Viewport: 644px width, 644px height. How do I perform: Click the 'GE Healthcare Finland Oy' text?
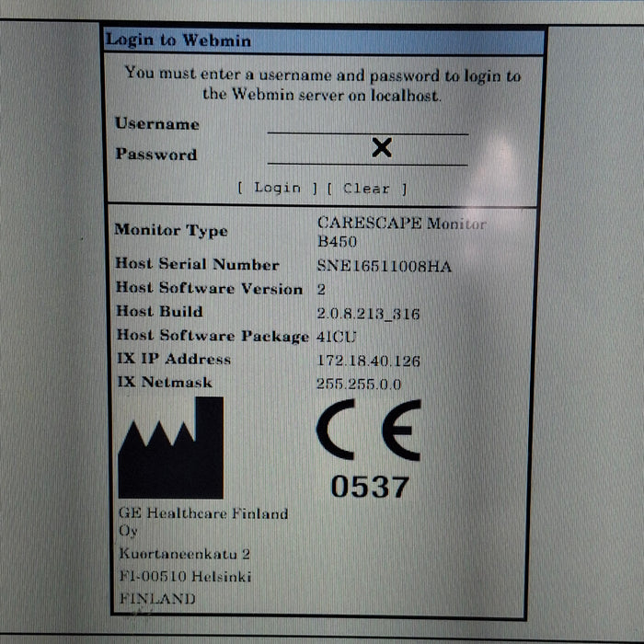(x=203, y=522)
